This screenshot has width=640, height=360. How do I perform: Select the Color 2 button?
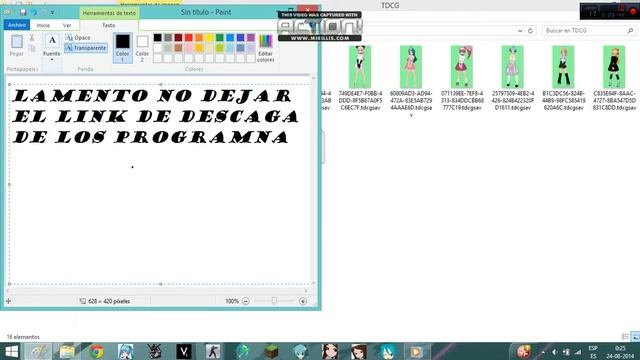pos(142,48)
